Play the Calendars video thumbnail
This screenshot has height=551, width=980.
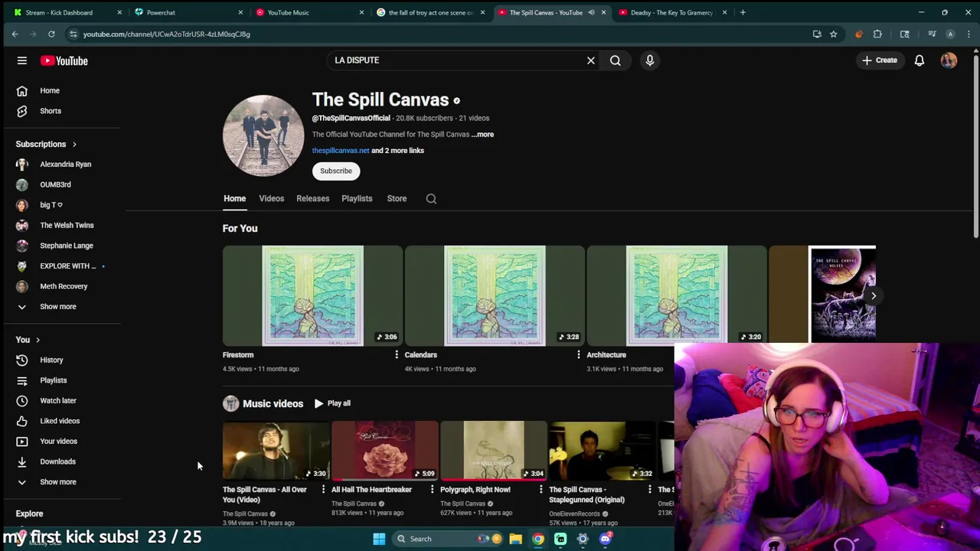pos(495,295)
